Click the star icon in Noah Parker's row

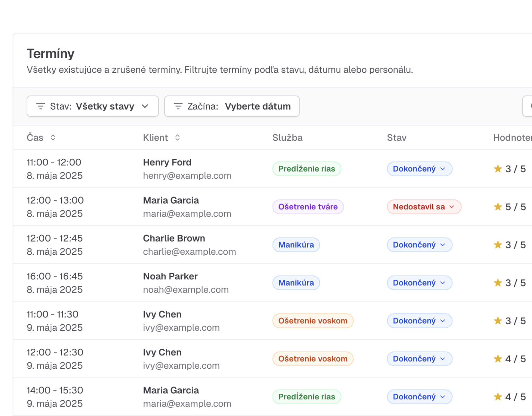498,283
